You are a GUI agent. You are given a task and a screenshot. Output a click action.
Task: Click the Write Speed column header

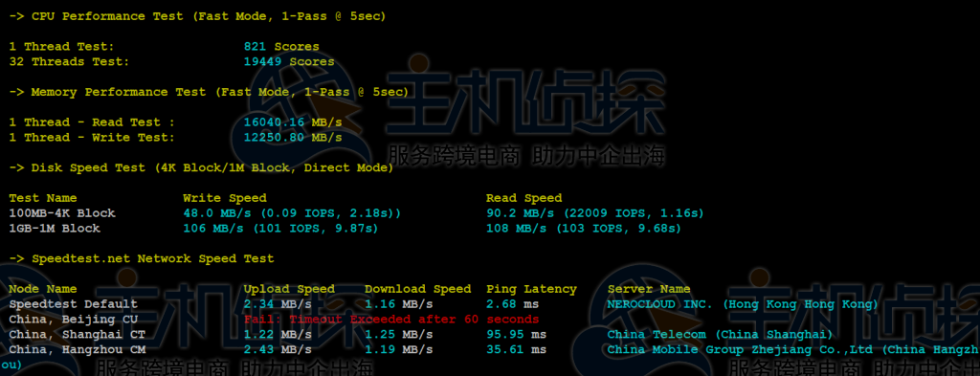[224, 198]
